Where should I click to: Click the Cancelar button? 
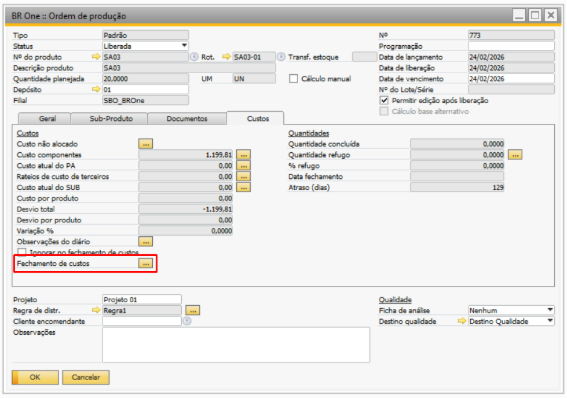coord(86,377)
